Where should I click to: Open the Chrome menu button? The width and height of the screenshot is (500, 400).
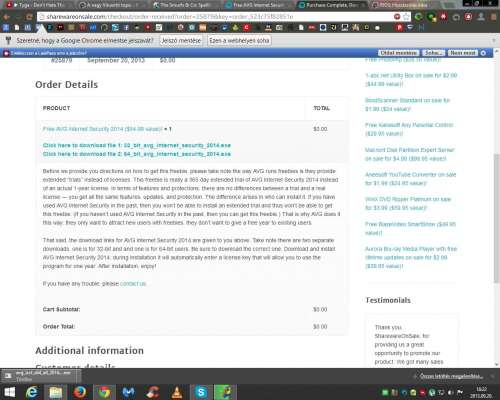(x=494, y=17)
